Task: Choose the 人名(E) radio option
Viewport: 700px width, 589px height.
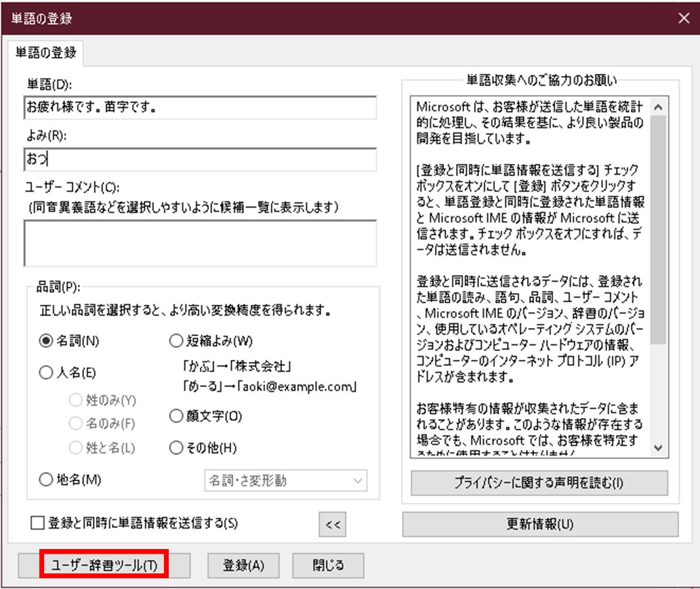Action: 46,372
